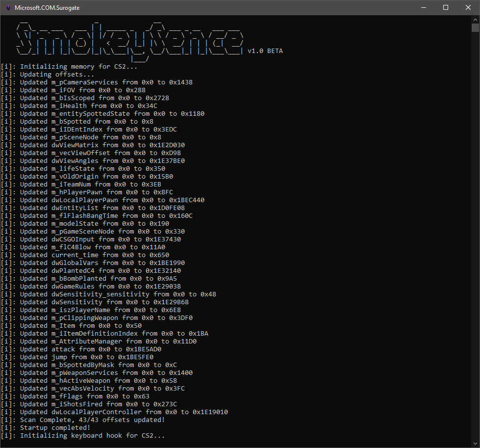480x448 pixels.
Task: Click the 'Updated m_bSpottedByMask' line
Action: (89, 365)
